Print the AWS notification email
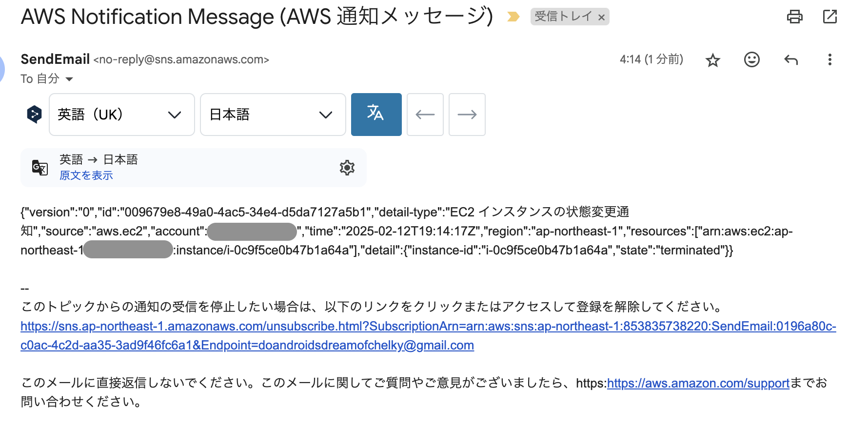 coord(795,17)
